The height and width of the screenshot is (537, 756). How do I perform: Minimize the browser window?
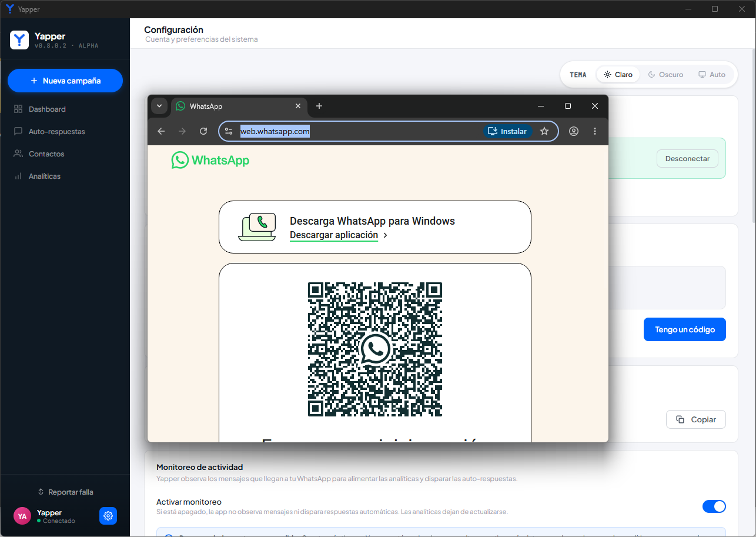coord(541,106)
